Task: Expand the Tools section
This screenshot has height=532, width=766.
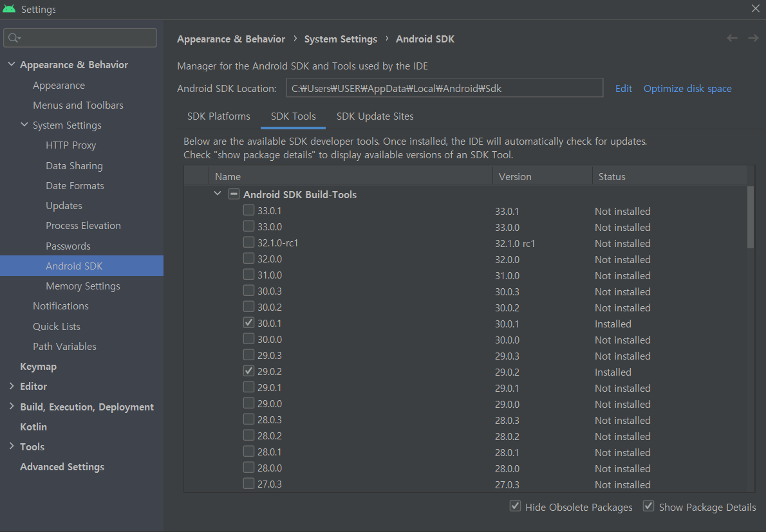Action: pos(11,446)
